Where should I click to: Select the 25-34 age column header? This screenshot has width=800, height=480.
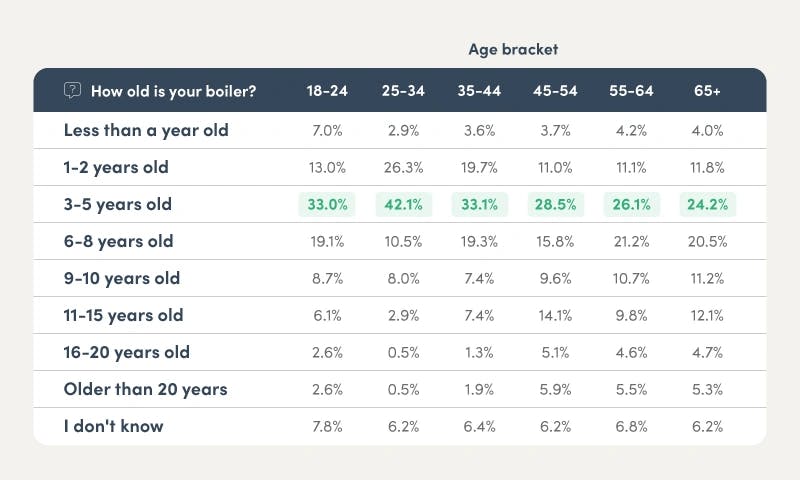pos(403,91)
